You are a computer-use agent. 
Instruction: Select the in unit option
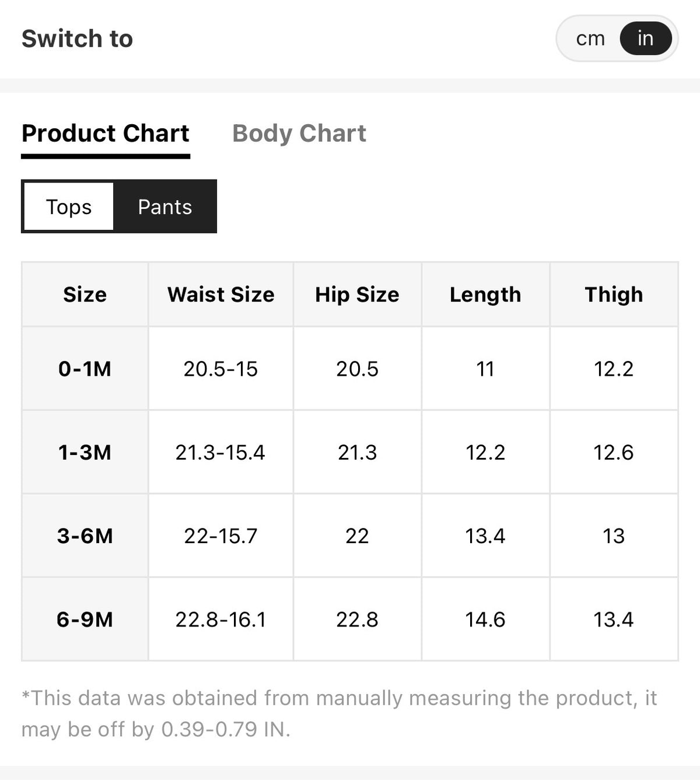(x=645, y=38)
